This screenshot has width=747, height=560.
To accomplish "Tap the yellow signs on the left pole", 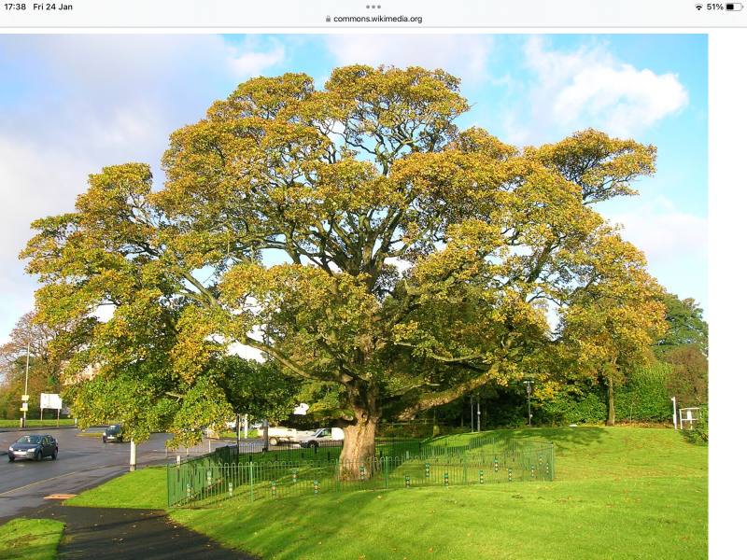I will [x=24, y=400].
